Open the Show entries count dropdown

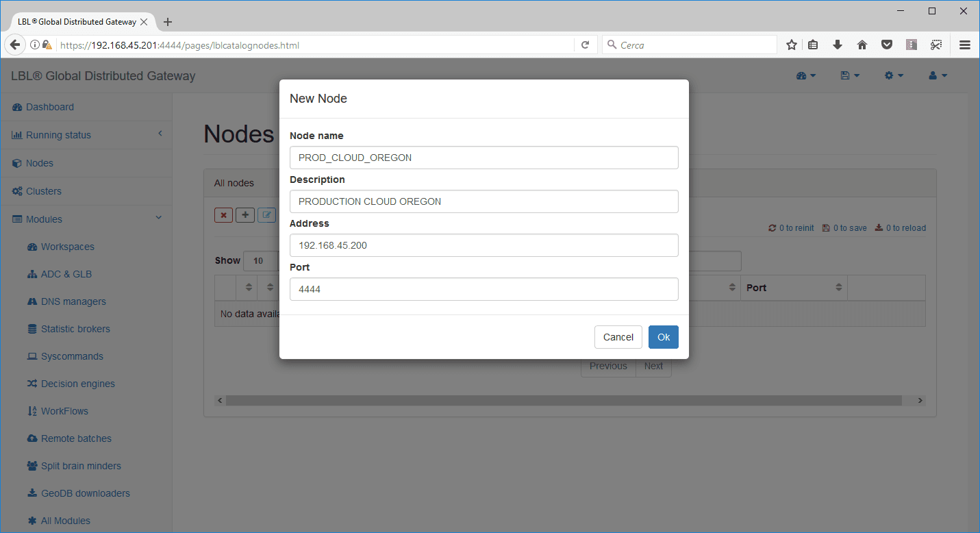(x=262, y=261)
